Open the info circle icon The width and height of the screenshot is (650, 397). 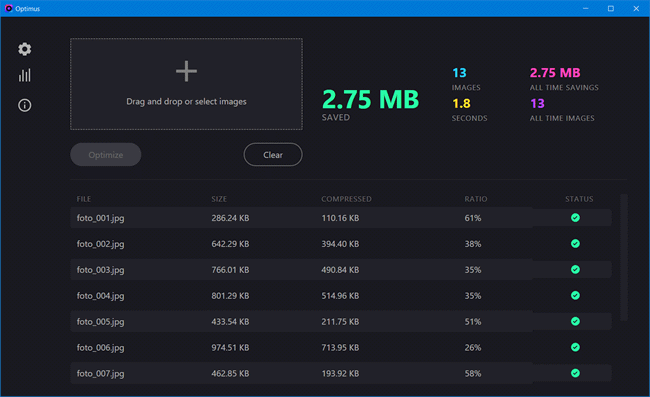[x=24, y=105]
